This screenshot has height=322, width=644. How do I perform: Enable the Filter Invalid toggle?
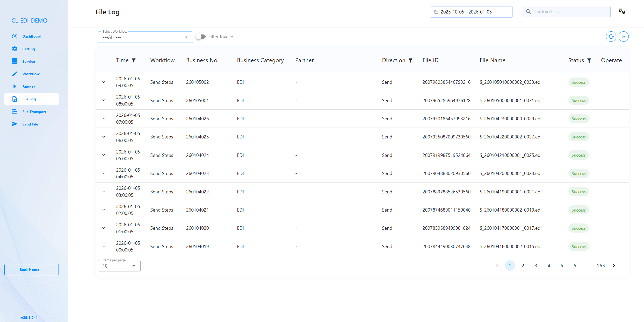point(201,37)
